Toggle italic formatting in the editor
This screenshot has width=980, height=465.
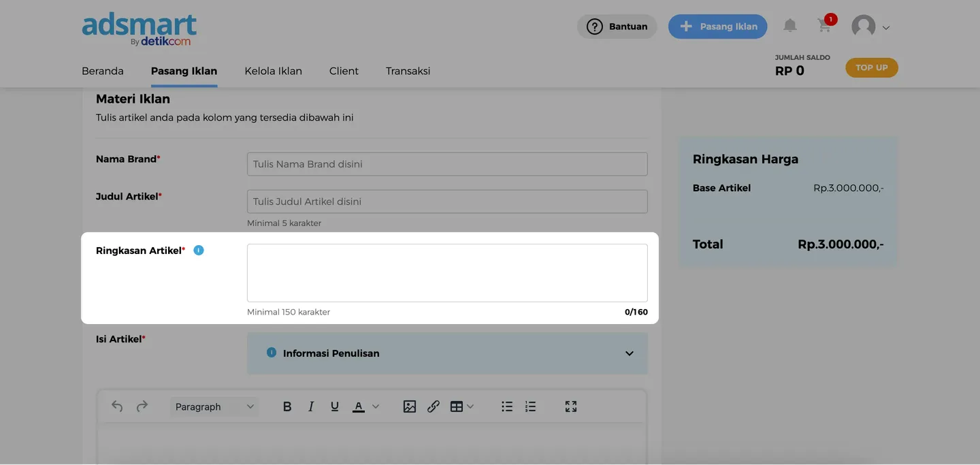[x=311, y=406]
